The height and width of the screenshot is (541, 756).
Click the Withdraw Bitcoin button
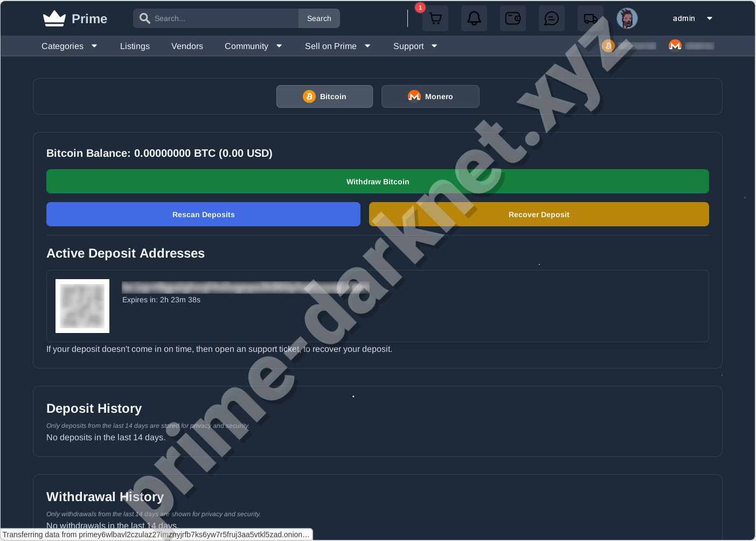coord(377,181)
